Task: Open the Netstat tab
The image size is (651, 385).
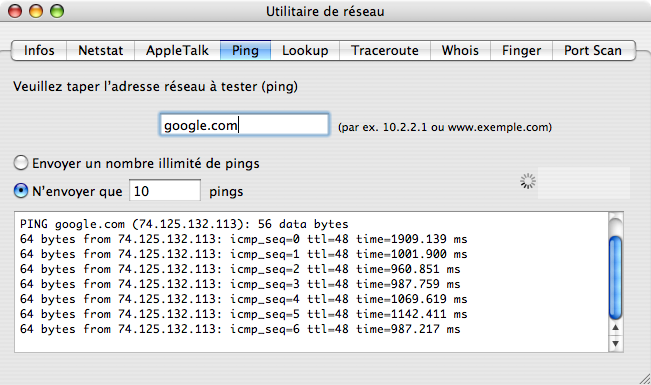Action: point(100,50)
